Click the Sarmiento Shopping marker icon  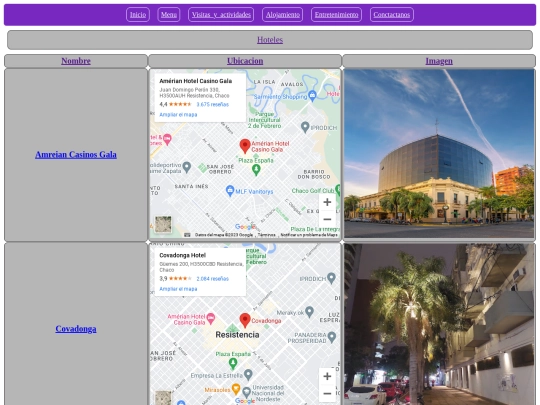point(312,96)
